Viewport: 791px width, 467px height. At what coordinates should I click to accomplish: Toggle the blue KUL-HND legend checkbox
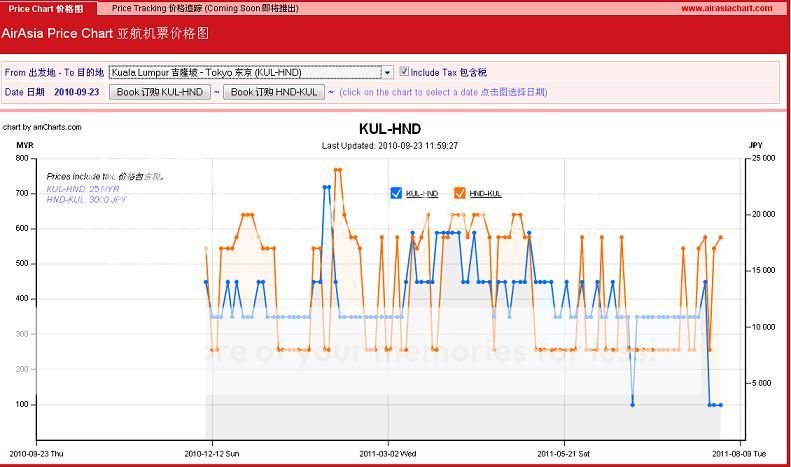[x=397, y=193]
